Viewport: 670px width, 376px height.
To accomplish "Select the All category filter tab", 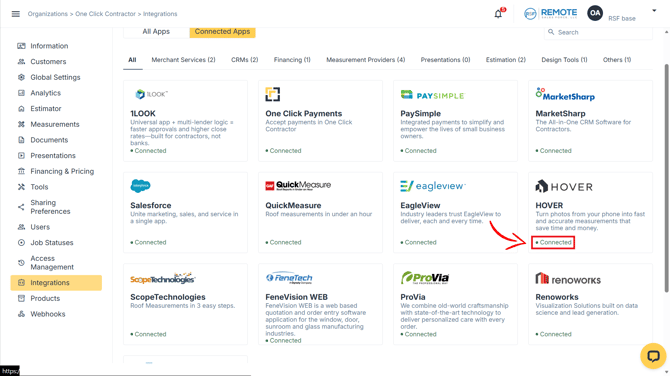I will pyautogui.click(x=132, y=60).
